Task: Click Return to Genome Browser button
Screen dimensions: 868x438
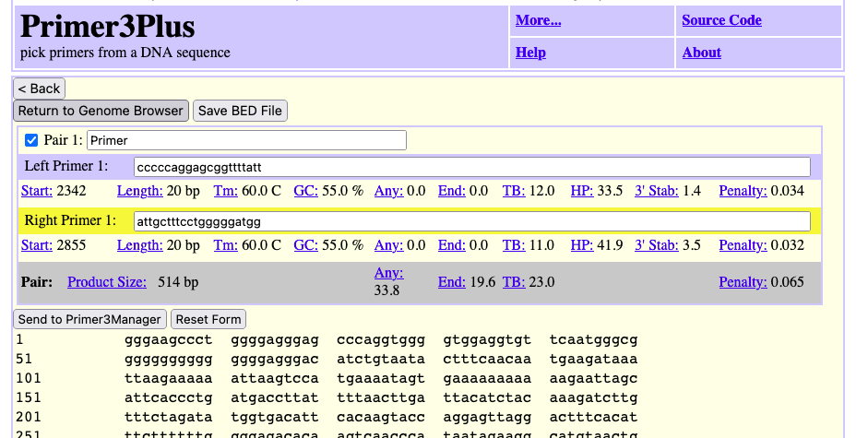Action: click(x=101, y=111)
